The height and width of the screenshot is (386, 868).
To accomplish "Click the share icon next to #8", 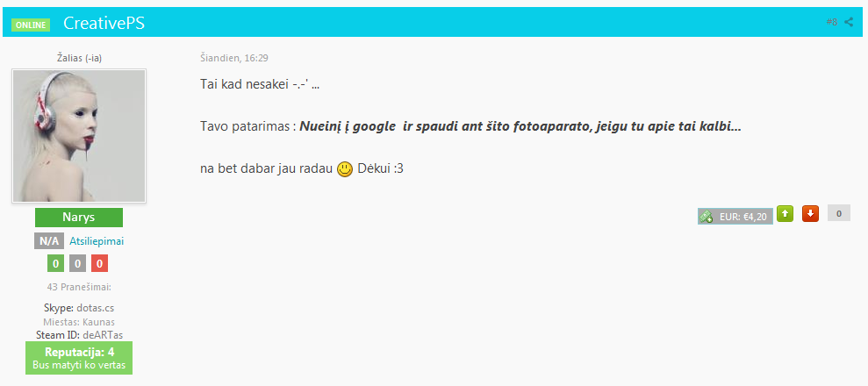I will click(x=849, y=22).
